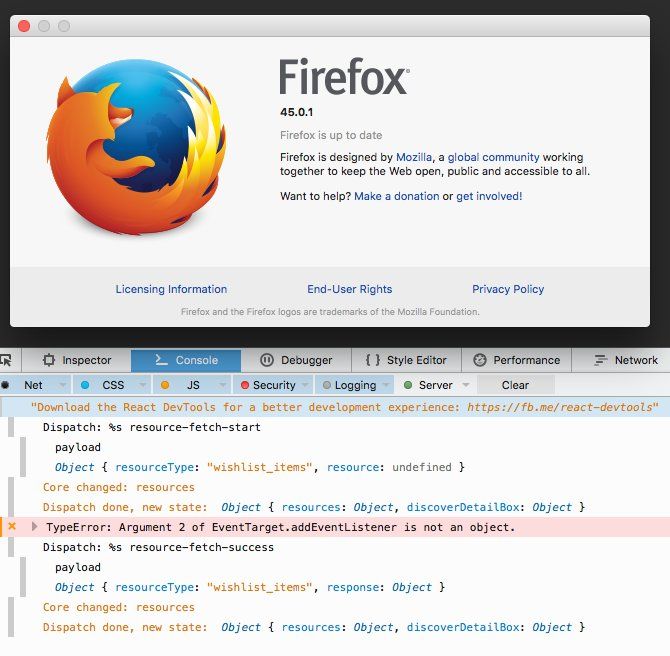Click the last 'Core changed: resources' line
Viewport: 670px width, 656px height.
[x=118, y=607]
